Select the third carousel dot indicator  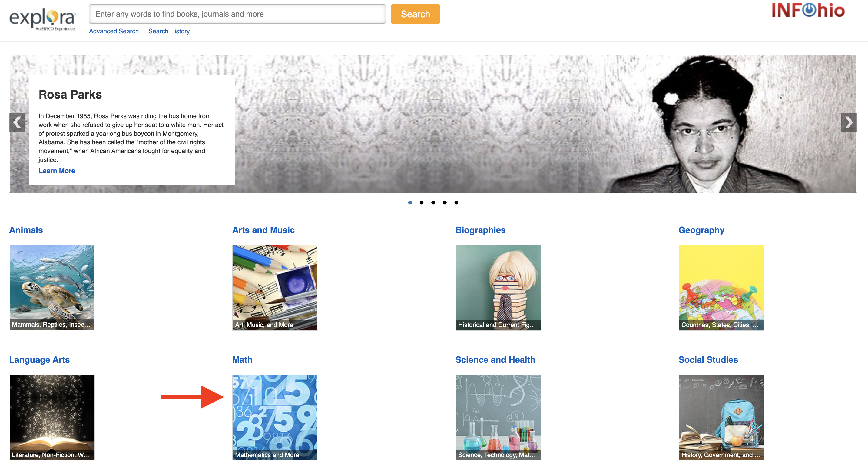point(433,202)
